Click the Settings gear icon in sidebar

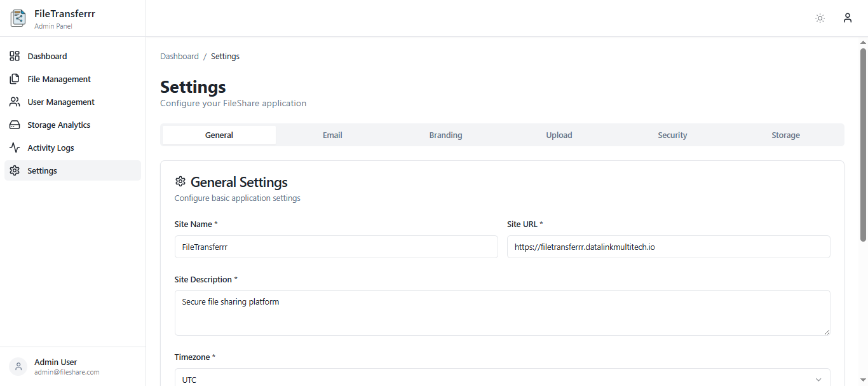[15, 170]
